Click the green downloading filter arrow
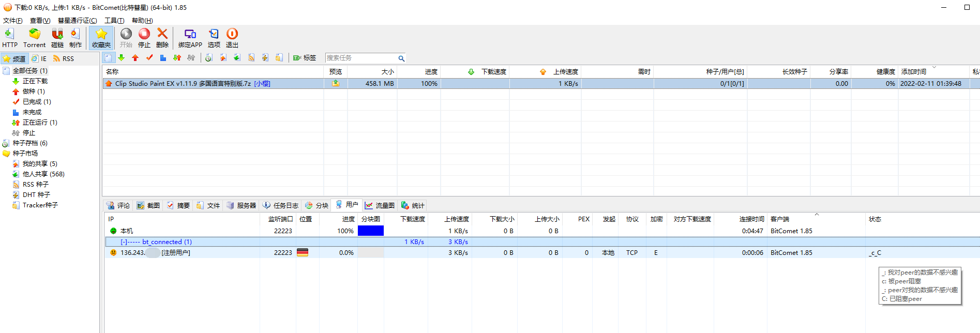This screenshot has width=980, height=333. coord(122,58)
